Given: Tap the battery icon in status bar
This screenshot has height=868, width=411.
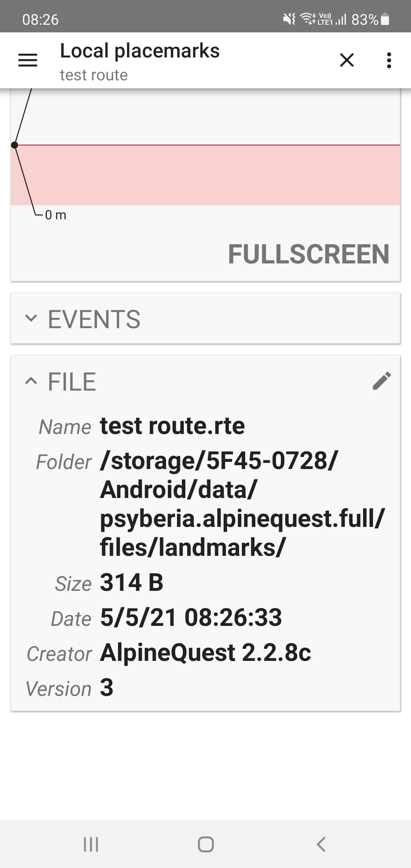Looking at the screenshot, I should coord(385,19).
